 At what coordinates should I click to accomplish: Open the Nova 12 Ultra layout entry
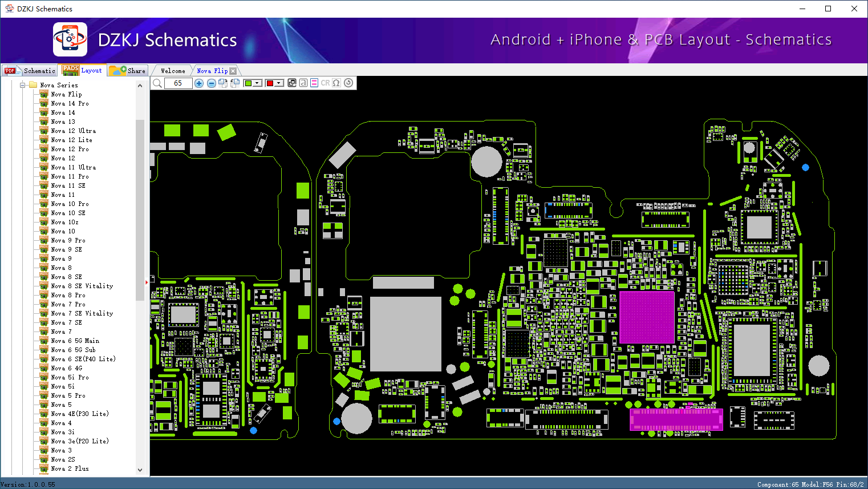pos(73,131)
